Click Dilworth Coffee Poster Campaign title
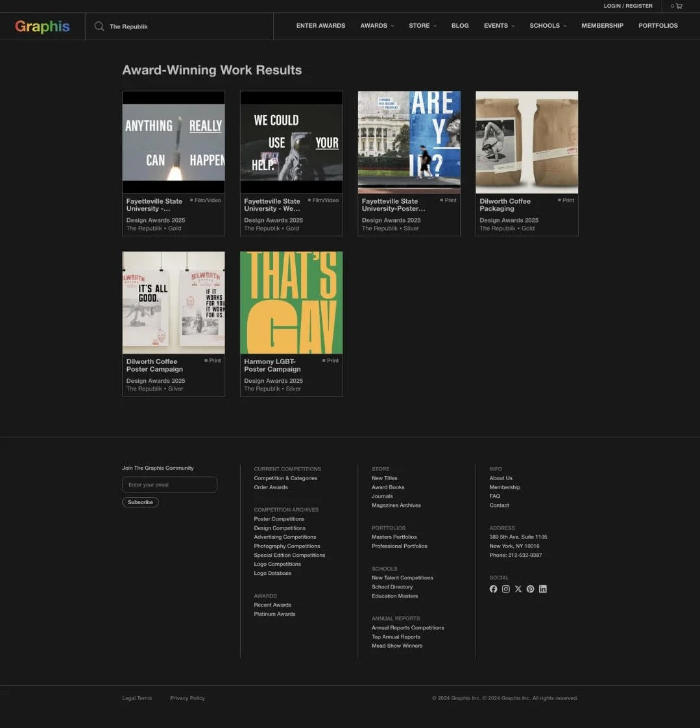The image size is (700, 728). 154,365
